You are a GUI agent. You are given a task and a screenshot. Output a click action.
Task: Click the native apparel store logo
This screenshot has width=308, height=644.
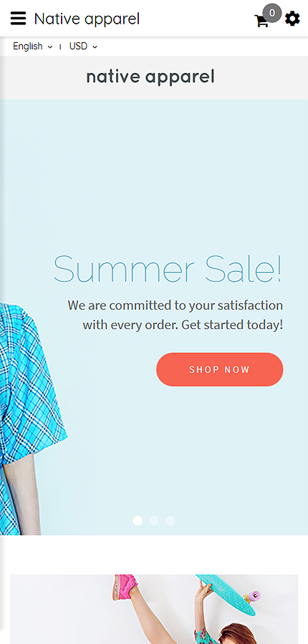[150, 77]
